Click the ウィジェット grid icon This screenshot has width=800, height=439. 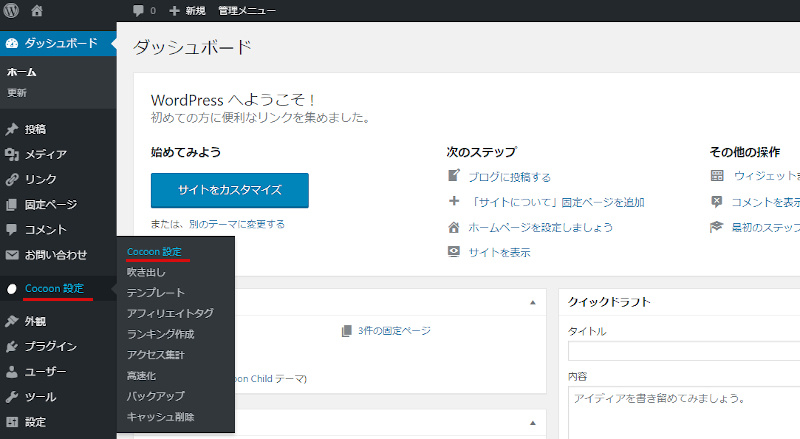pos(717,176)
